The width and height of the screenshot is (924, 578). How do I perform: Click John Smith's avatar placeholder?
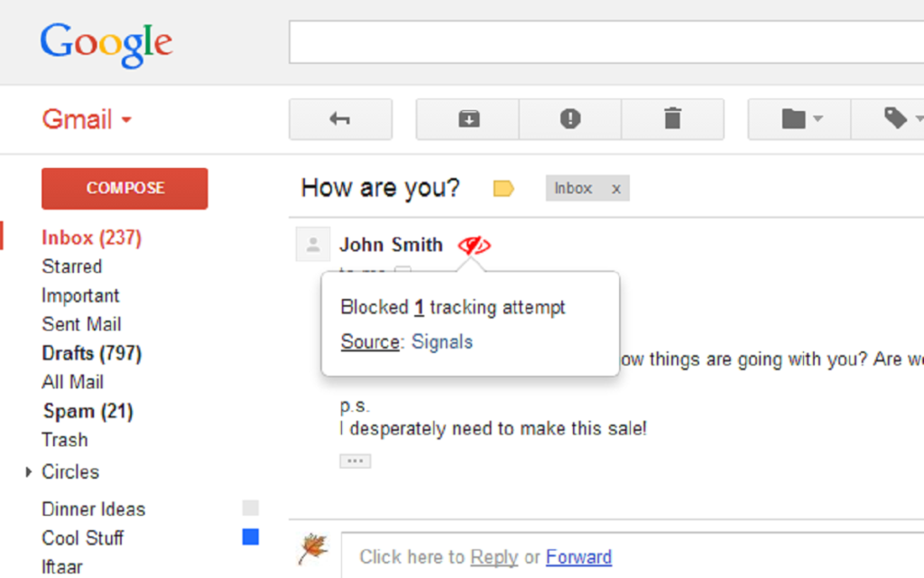313,244
